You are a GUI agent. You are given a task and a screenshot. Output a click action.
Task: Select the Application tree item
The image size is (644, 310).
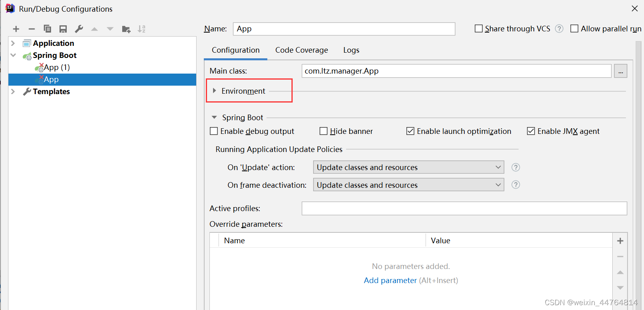(53, 43)
